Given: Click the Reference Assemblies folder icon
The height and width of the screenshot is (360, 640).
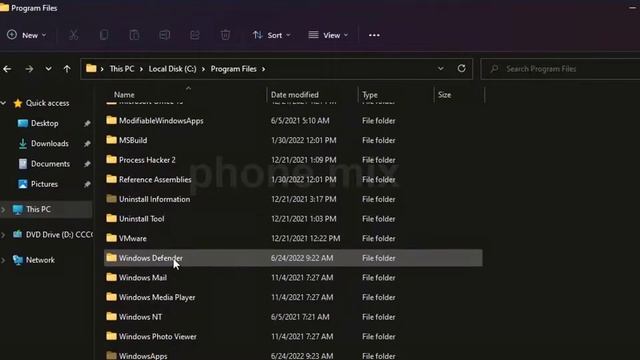Looking at the screenshot, I should (x=111, y=179).
